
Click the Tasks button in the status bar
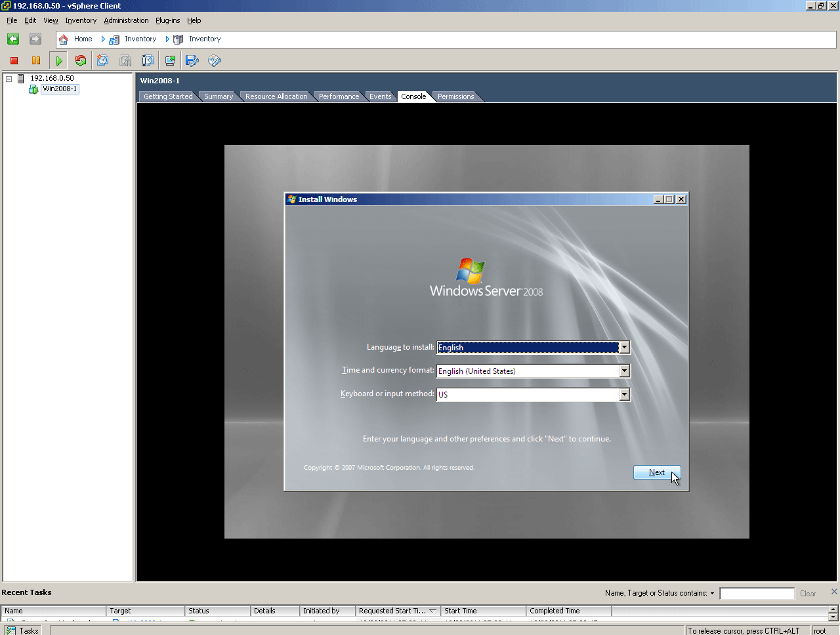23,630
